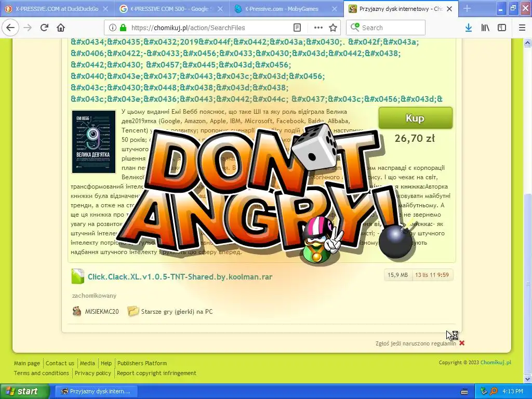This screenshot has height=399, width=532.
Task: Reload the current page
Action: click(44, 28)
